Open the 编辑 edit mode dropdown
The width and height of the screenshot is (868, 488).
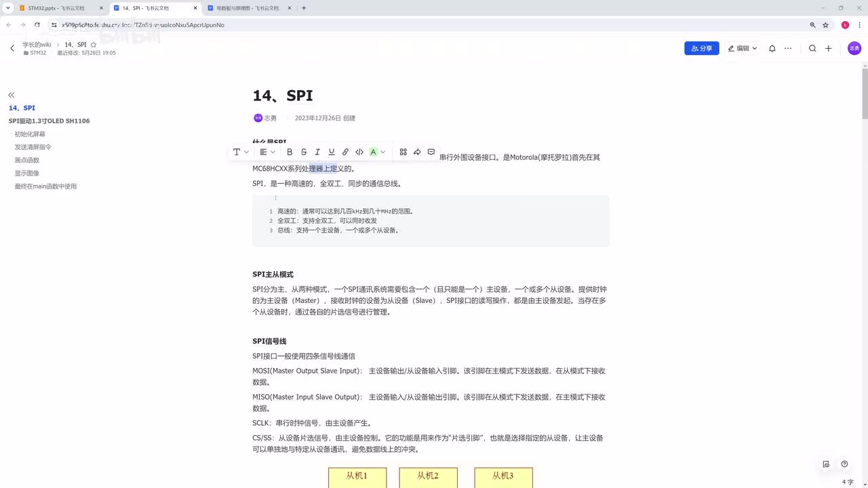tap(742, 48)
